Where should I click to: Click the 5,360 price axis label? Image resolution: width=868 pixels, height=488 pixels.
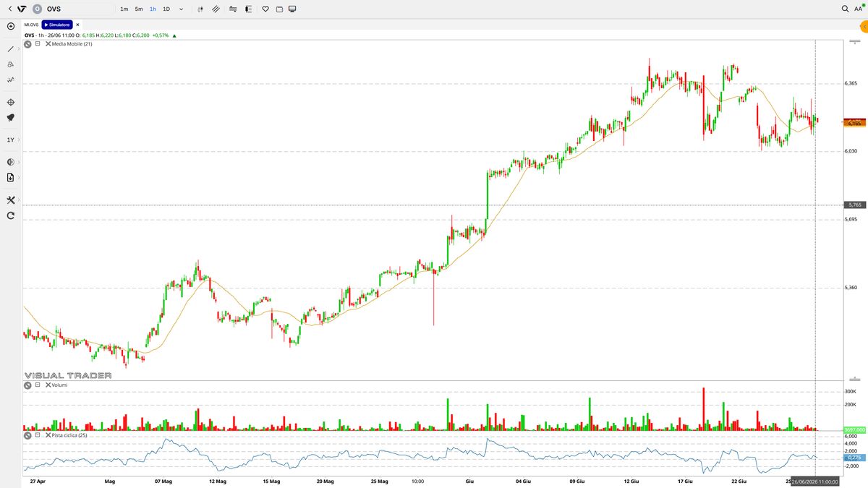pyautogui.click(x=851, y=288)
